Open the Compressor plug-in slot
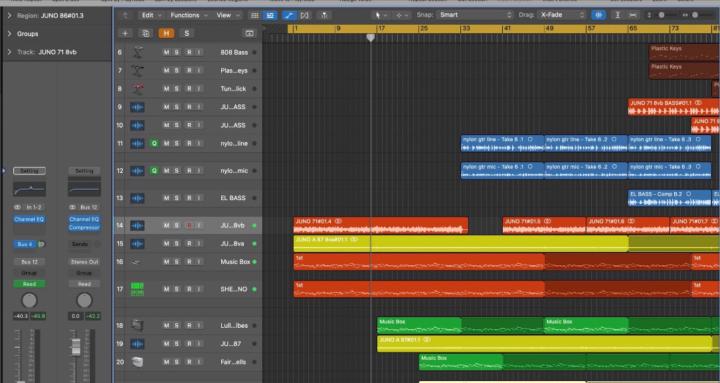The image size is (720, 383). [x=84, y=228]
